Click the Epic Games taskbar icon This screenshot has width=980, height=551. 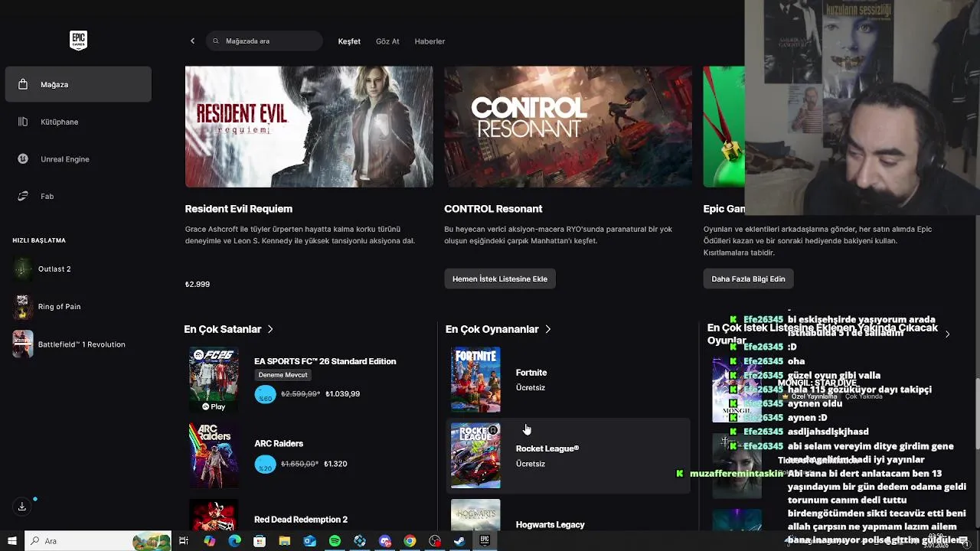click(485, 541)
